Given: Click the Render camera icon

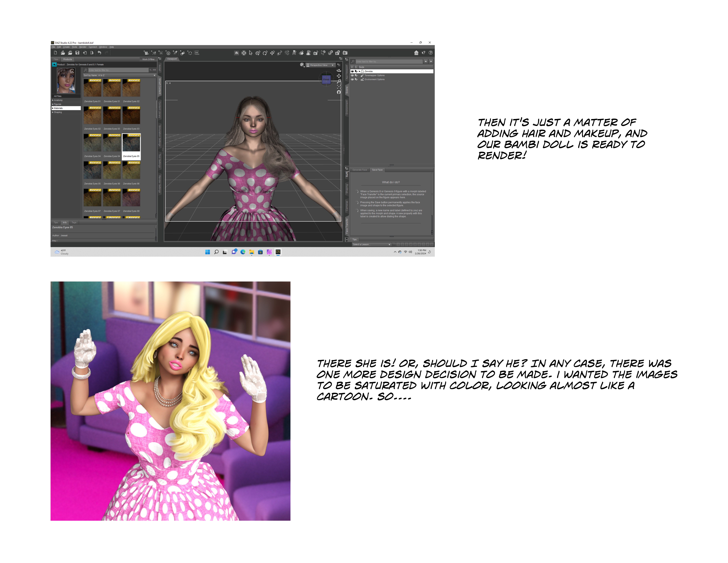Looking at the screenshot, I should 345,53.
